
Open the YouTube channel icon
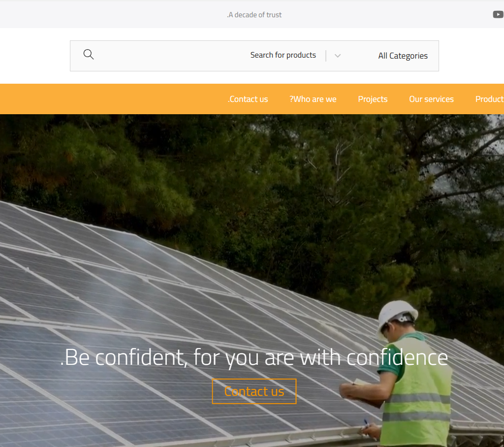(x=498, y=14)
